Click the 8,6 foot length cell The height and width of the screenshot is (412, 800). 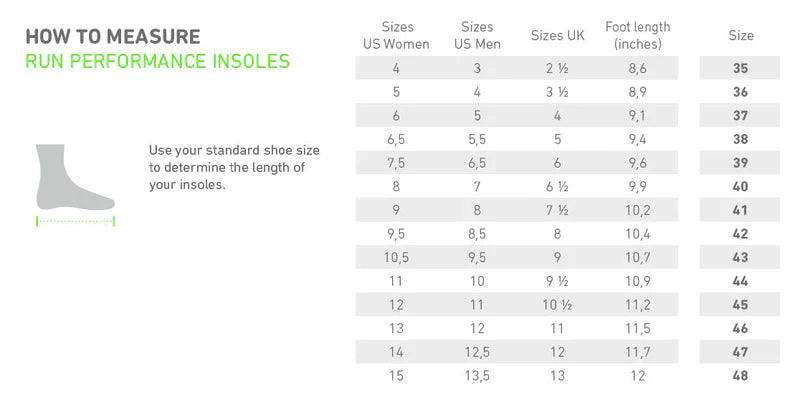pyautogui.click(x=637, y=68)
